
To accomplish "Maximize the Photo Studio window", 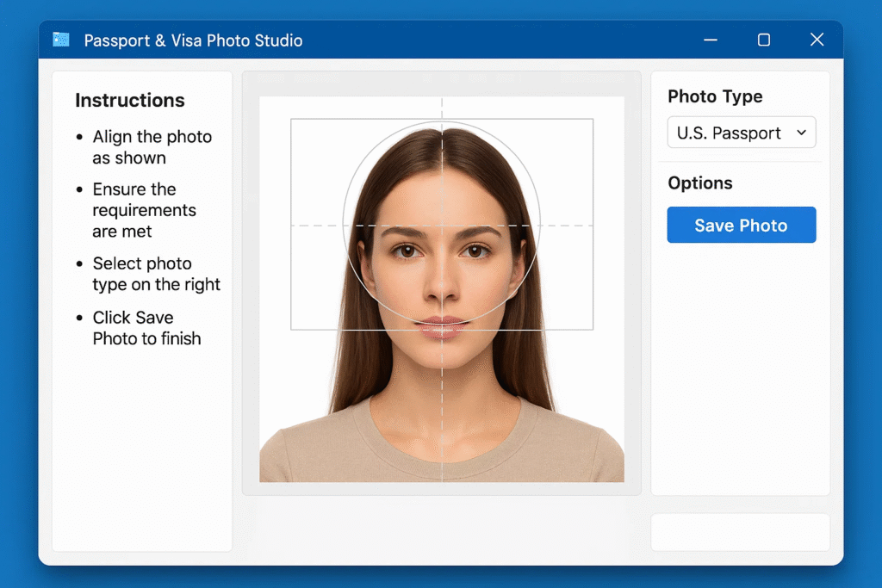I will (763, 40).
